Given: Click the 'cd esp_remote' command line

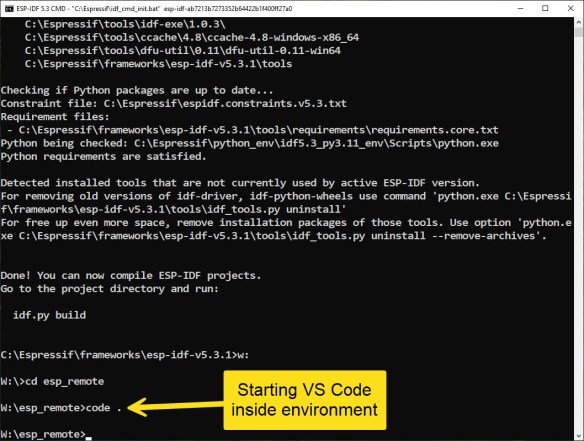Looking at the screenshot, I should point(53,381).
